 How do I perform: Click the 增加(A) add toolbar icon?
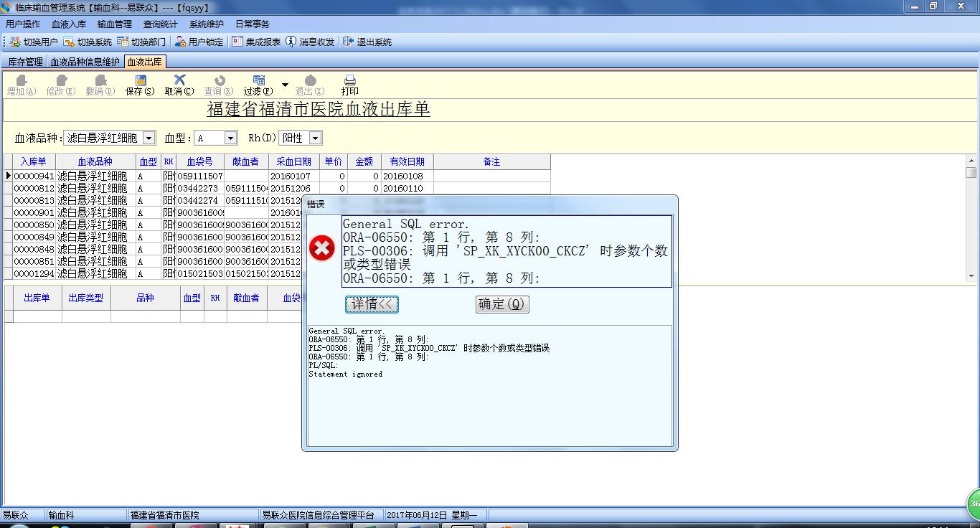coord(22,85)
